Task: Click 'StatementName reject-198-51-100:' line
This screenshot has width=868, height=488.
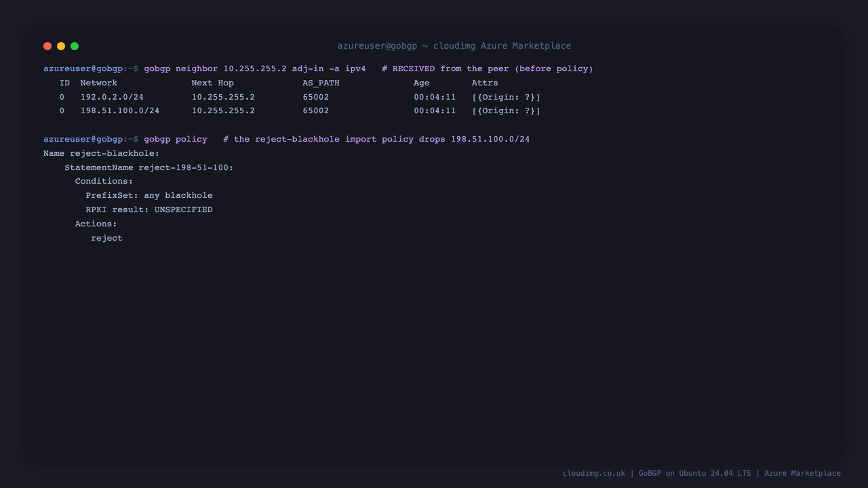Action: pos(149,167)
